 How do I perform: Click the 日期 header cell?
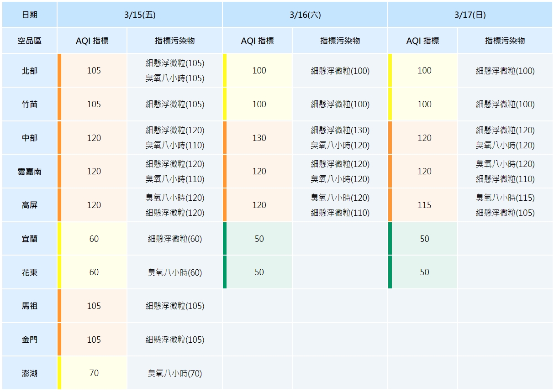30,15
